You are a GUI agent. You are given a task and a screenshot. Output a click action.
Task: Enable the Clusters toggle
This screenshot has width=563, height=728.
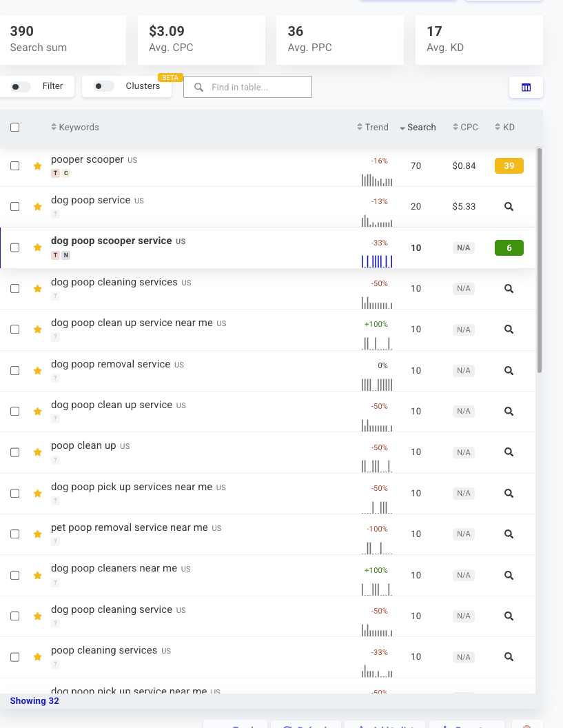[103, 86]
